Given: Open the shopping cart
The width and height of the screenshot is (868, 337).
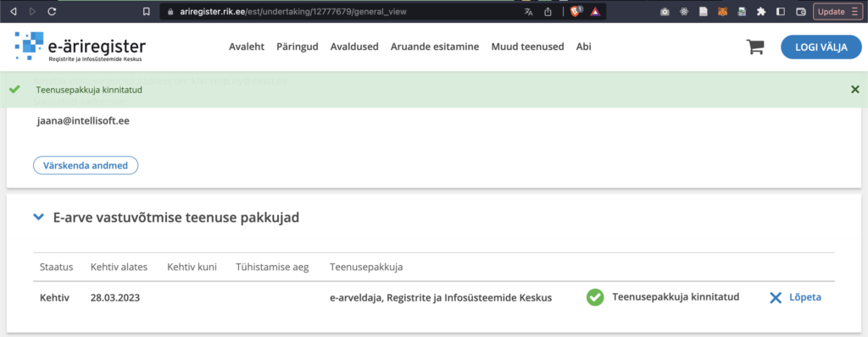Looking at the screenshot, I should tap(755, 47).
